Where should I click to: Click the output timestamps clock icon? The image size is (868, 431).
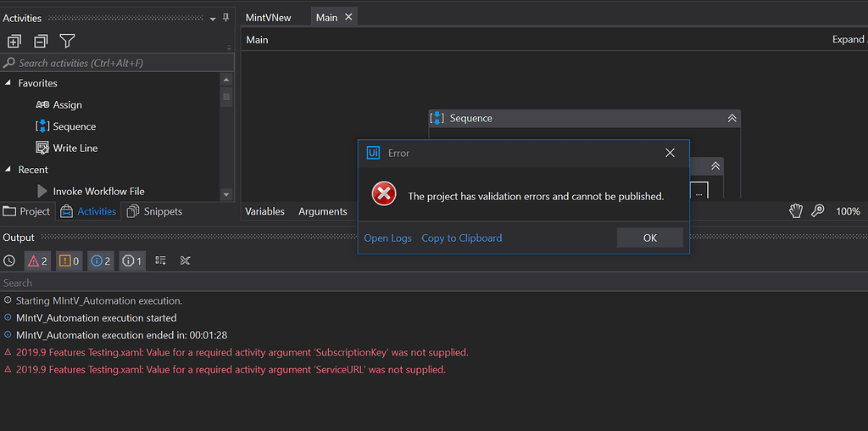pos(9,260)
